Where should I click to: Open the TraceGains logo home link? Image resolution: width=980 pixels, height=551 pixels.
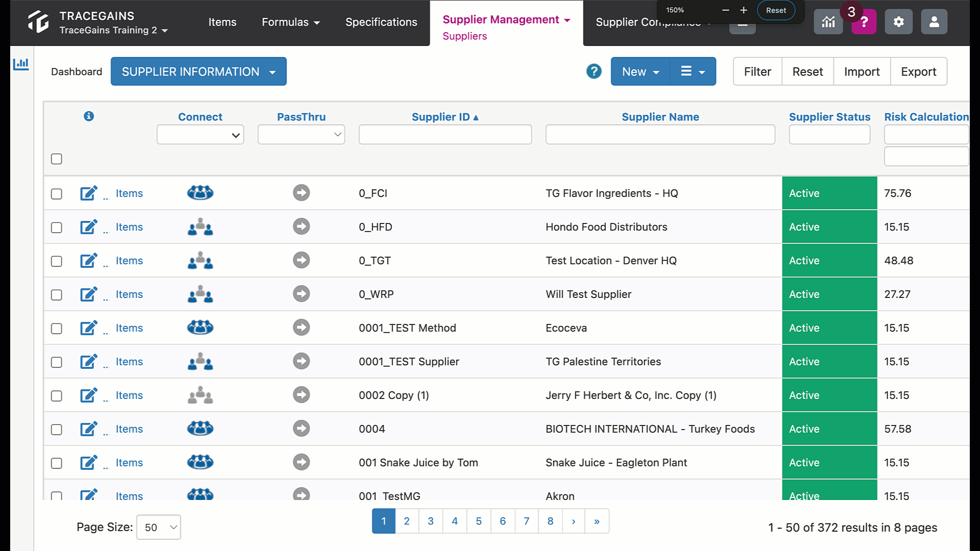[x=38, y=22]
